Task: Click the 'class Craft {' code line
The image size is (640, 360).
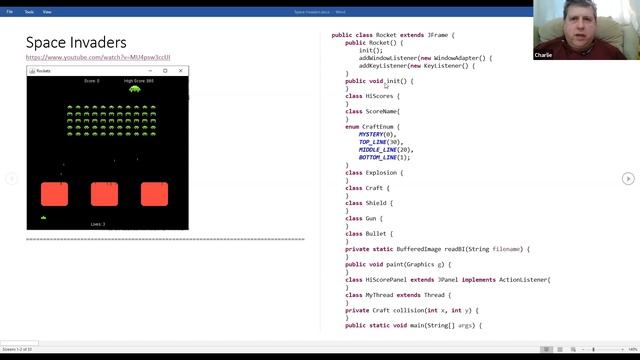Action: pyautogui.click(x=367, y=188)
